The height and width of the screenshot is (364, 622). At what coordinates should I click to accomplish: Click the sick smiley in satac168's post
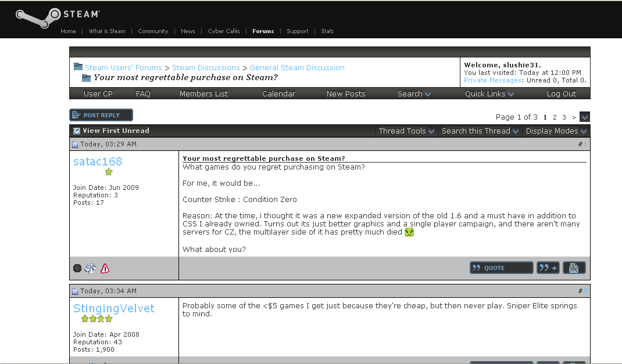[x=409, y=232]
